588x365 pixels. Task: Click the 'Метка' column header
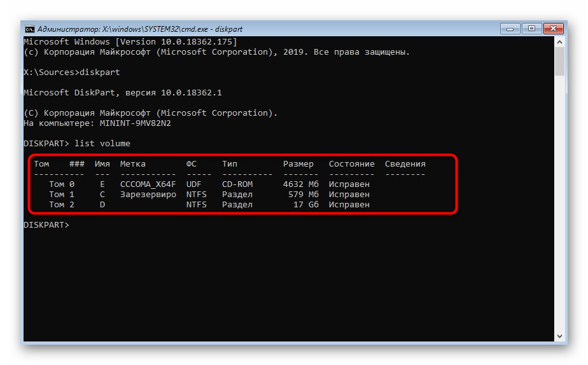[x=133, y=164]
